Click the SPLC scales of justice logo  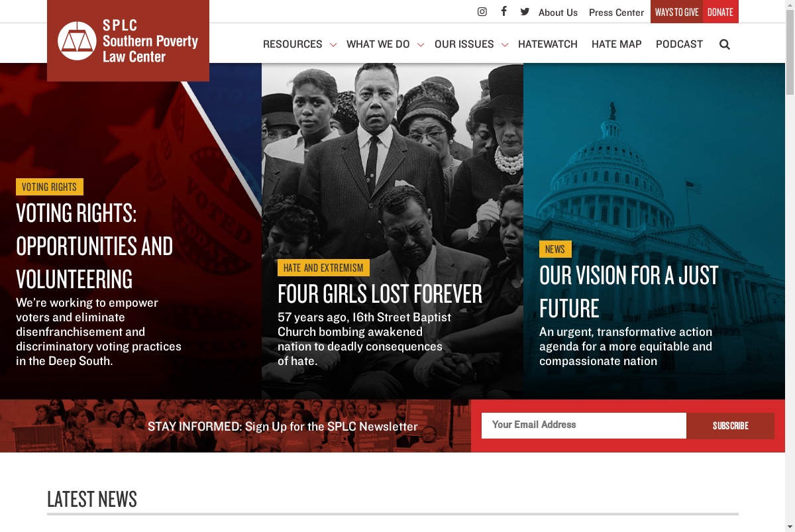(77, 41)
